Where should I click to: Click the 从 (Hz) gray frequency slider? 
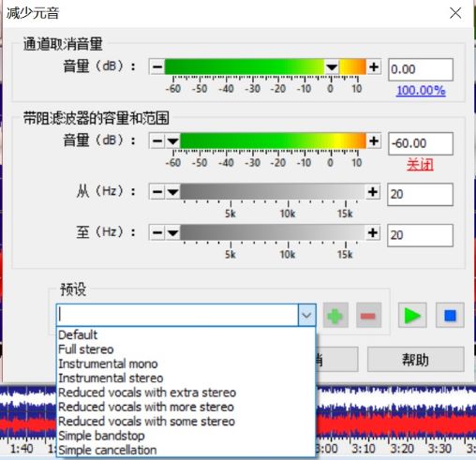[265, 192]
